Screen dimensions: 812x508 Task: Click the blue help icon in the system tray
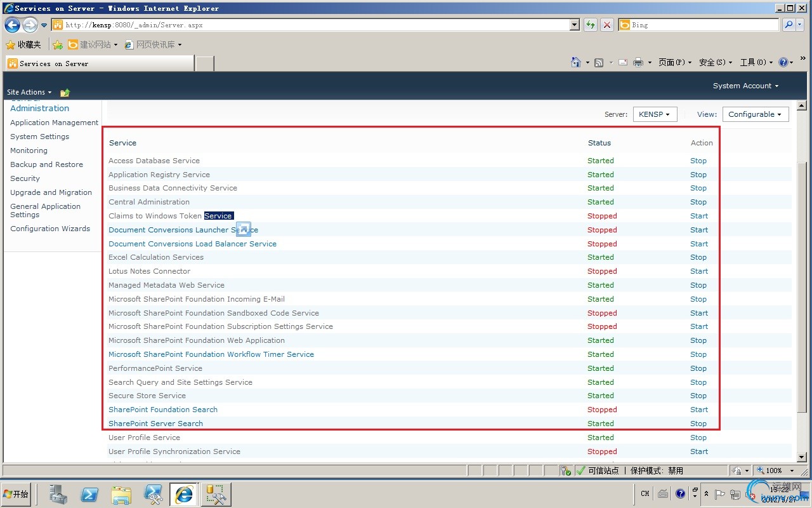[x=681, y=493]
